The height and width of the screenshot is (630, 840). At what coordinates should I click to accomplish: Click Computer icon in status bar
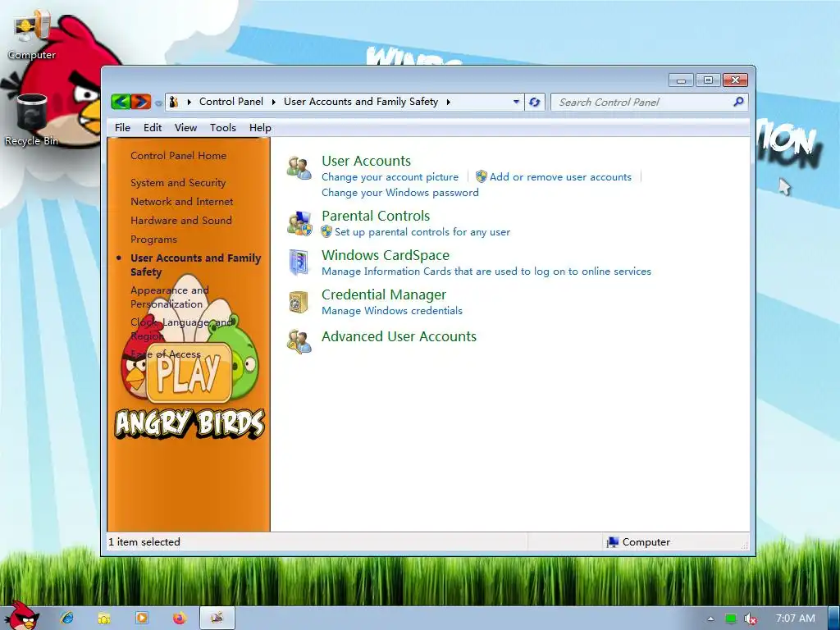click(x=612, y=542)
